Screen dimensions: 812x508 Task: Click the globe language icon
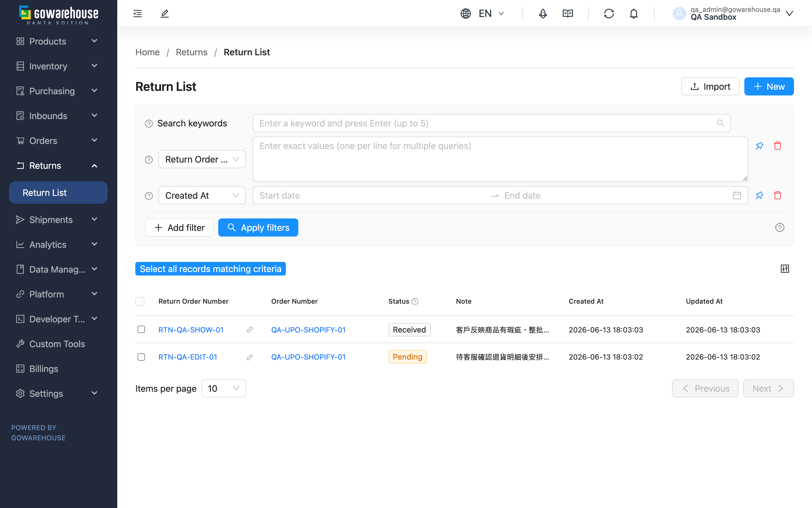pos(466,14)
